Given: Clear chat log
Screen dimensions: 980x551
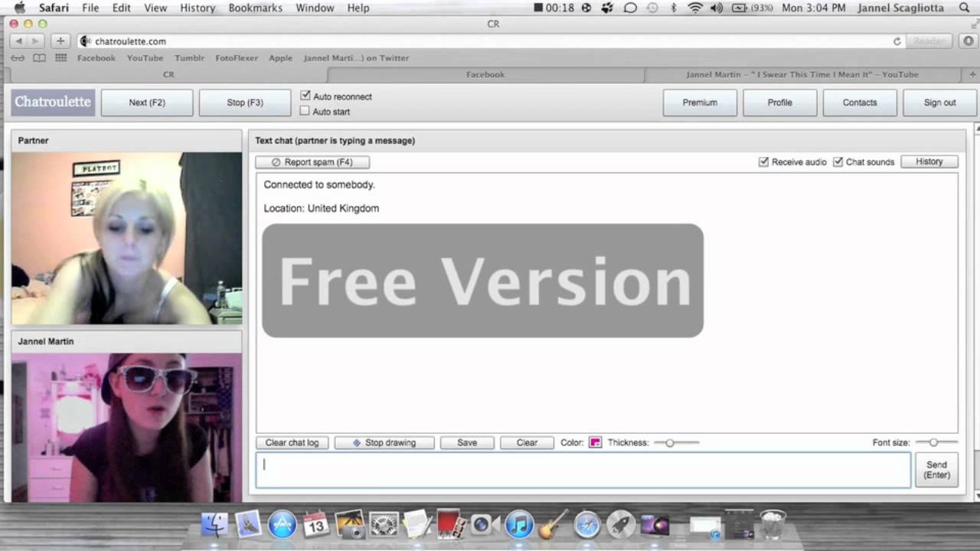Looking at the screenshot, I should [292, 442].
